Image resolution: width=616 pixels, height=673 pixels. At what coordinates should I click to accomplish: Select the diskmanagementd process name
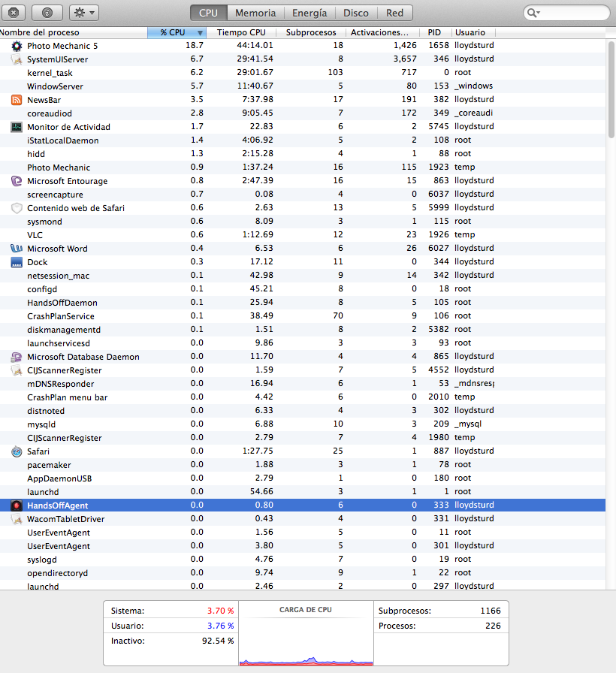point(64,330)
